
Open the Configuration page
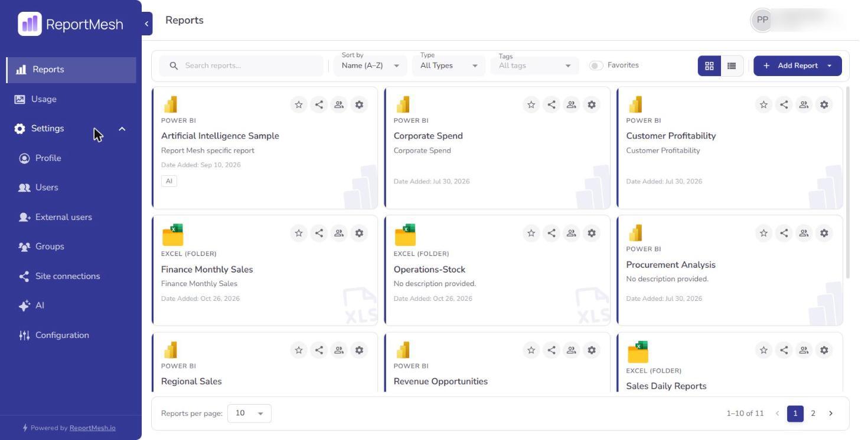tap(71, 335)
